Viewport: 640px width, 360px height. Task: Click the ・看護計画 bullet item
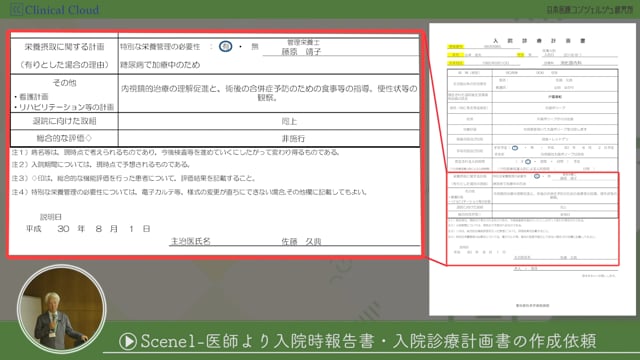(31, 97)
